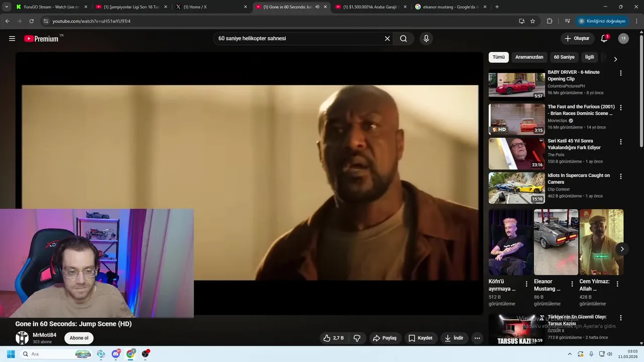Open the YouTube hamburger guide menu

click(12, 39)
